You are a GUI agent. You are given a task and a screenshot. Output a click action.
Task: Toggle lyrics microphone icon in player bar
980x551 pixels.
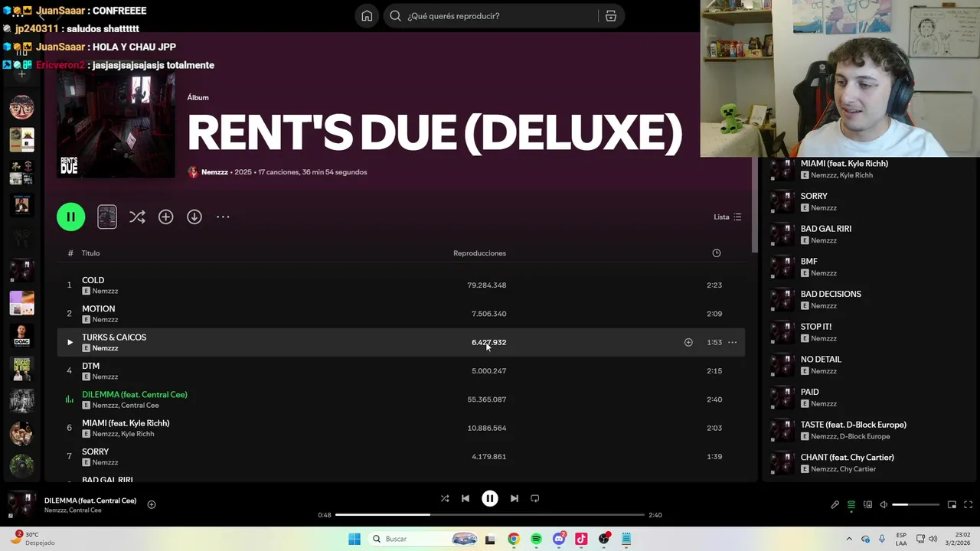(x=835, y=504)
